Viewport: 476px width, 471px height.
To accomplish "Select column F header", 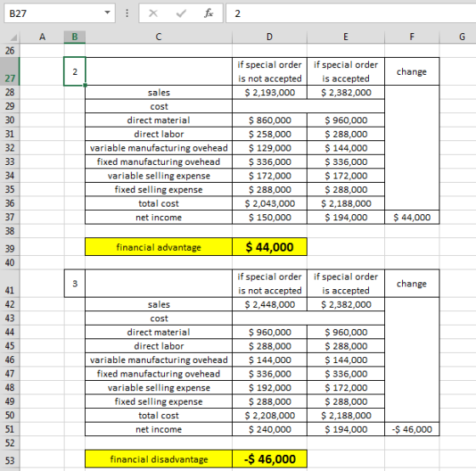I will (412, 37).
